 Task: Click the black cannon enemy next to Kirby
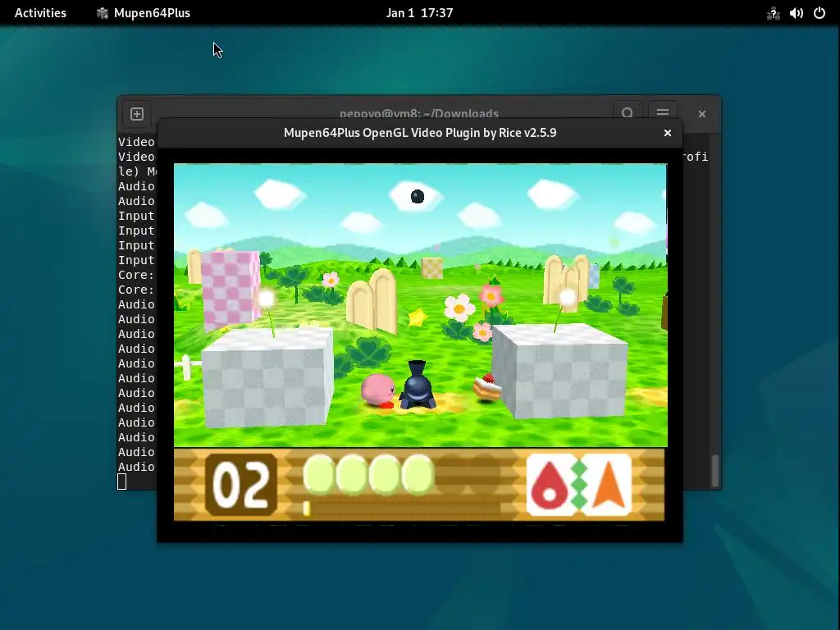(418, 386)
